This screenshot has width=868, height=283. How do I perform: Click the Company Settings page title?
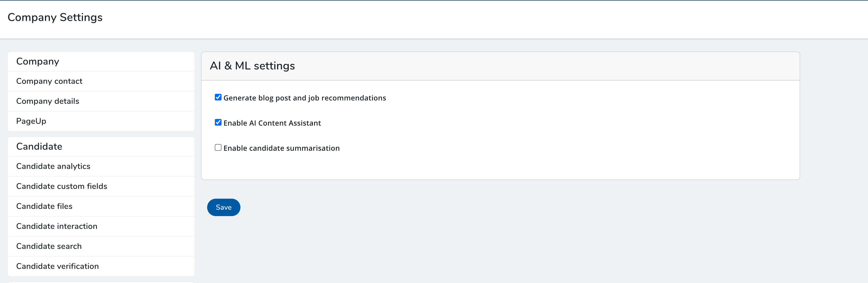click(55, 17)
